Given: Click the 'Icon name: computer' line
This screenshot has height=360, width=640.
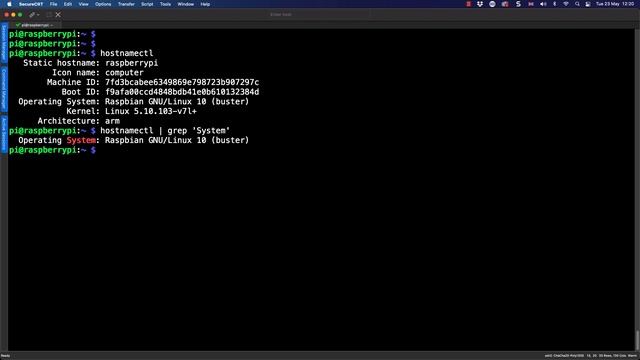Looking at the screenshot, I should (x=98, y=73).
